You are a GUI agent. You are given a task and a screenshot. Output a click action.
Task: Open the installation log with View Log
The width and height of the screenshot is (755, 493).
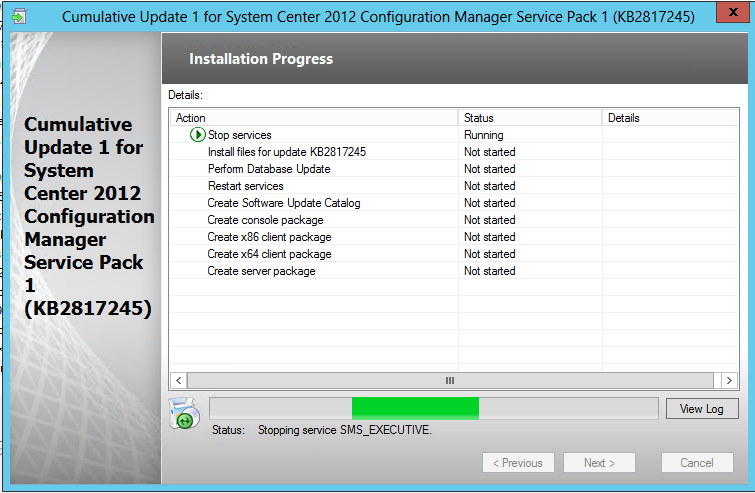point(702,409)
